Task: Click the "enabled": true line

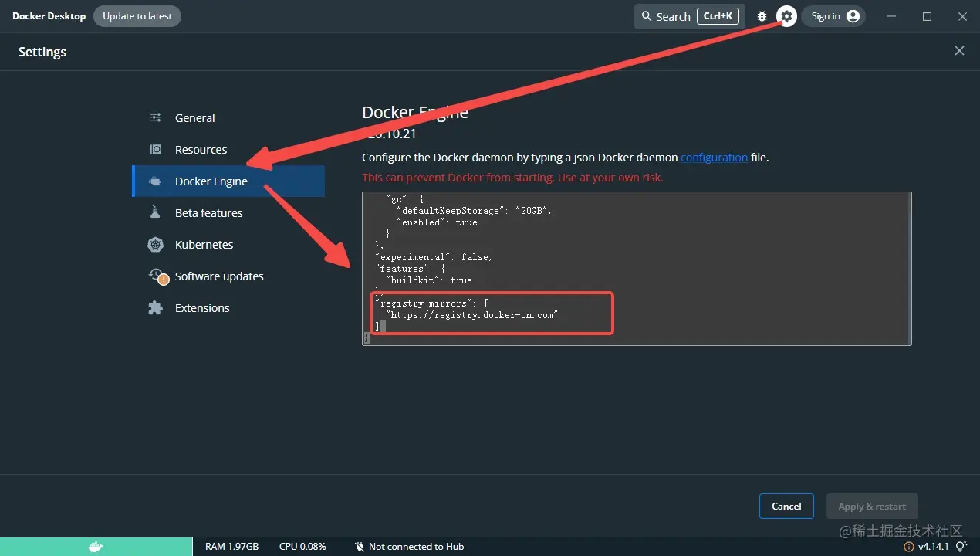Action: (x=436, y=222)
